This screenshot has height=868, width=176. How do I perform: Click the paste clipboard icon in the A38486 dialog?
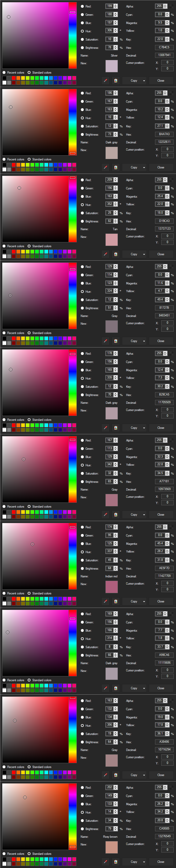[x=116, y=775]
